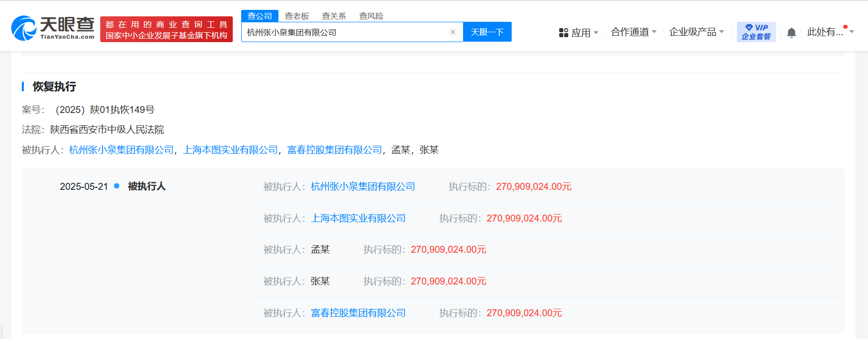Open 富春控股集团有限公司 link in last table row
868x339 pixels.
tap(358, 313)
